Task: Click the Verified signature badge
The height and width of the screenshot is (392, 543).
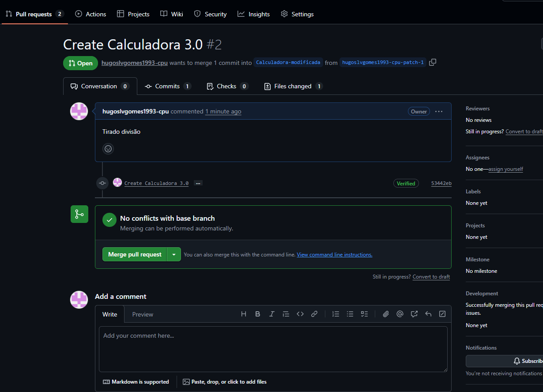Action: click(x=406, y=183)
